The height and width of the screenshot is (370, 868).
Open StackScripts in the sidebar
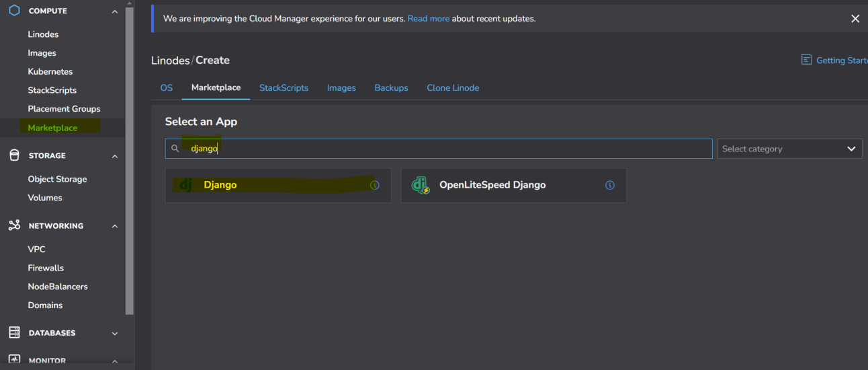52,90
